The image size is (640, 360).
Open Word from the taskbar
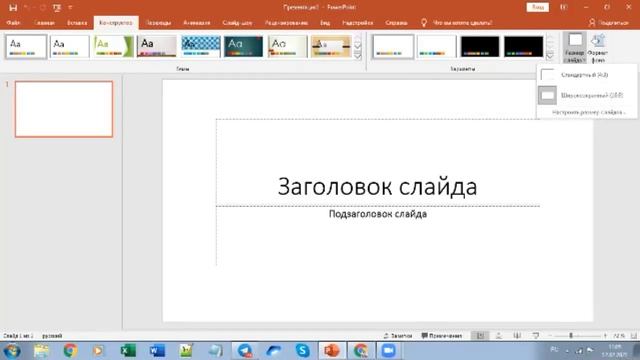(157, 351)
